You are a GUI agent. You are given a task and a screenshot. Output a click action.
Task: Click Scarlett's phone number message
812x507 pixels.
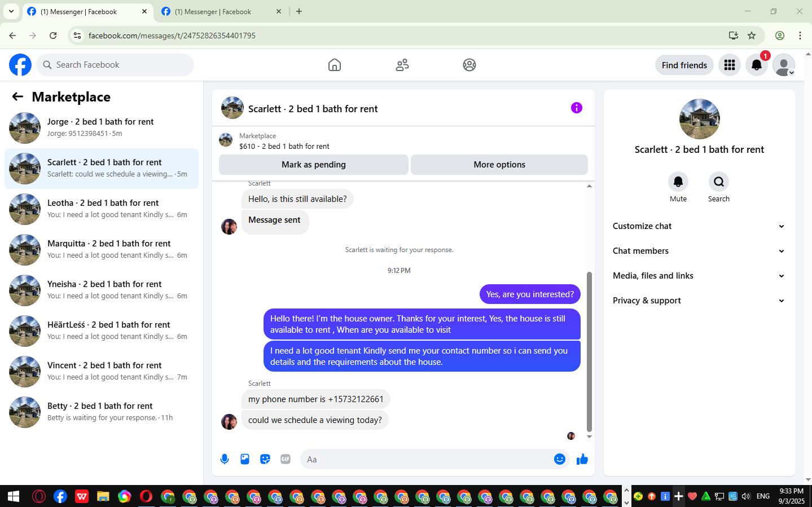316,399
